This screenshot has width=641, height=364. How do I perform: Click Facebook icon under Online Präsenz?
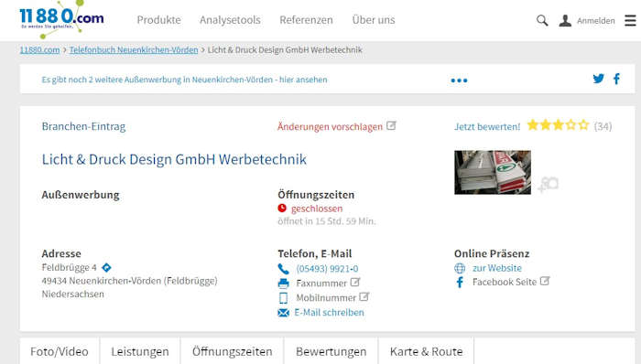coord(460,283)
